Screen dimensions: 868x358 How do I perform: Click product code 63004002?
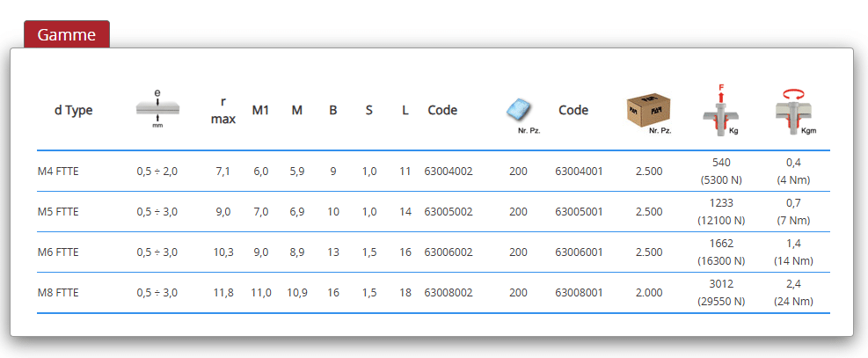tap(448, 172)
